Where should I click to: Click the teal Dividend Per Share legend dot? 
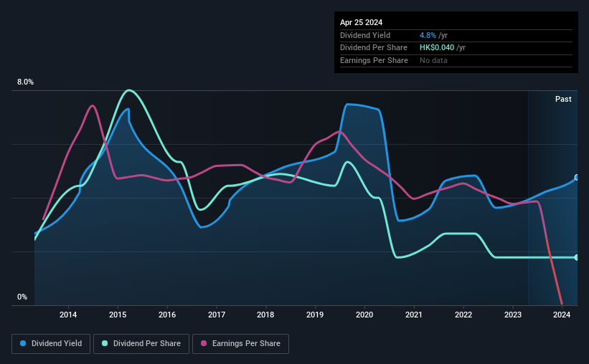click(x=105, y=343)
